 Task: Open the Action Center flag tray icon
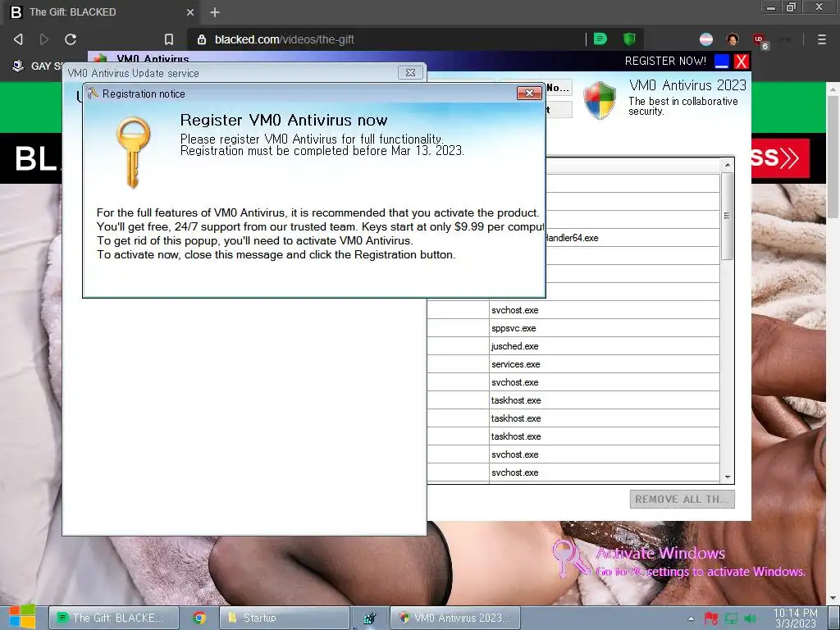(x=711, y=619)
